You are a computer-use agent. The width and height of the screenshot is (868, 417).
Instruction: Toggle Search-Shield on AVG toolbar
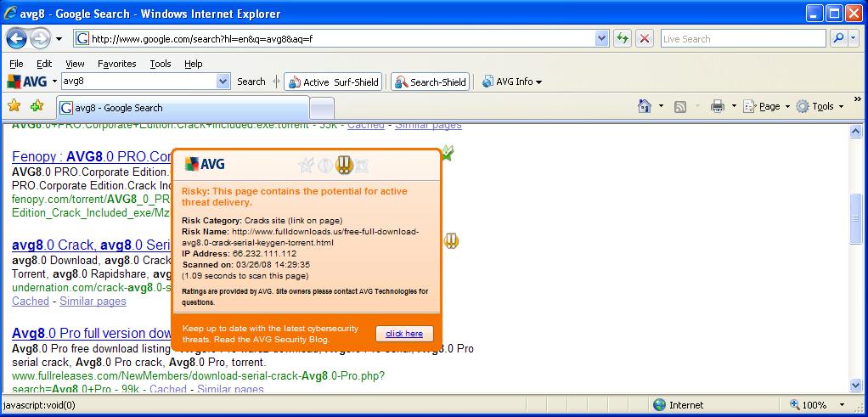tap(430, 82)
